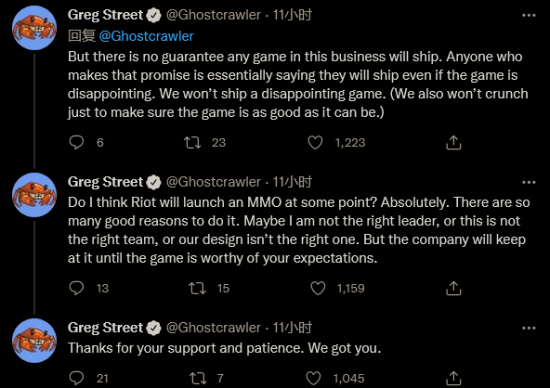
Task: Share the tweet about shipping games
Action: pos(454,142)
